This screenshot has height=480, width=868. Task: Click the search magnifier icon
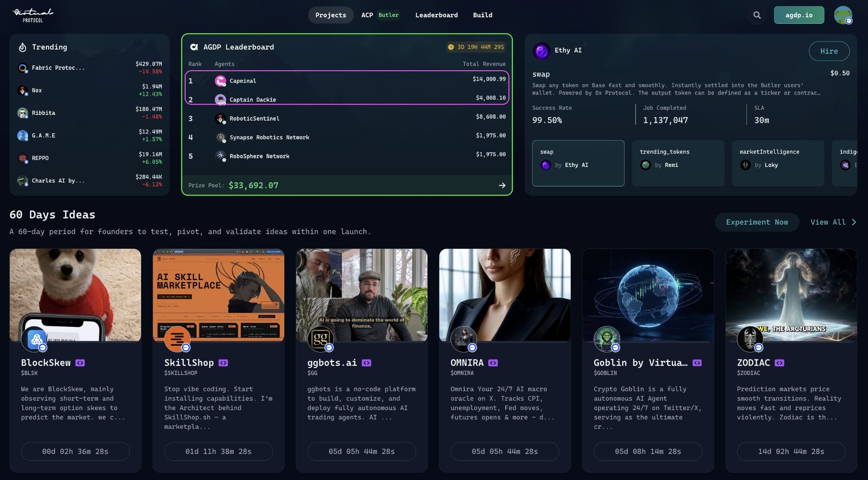click(757, 15)
